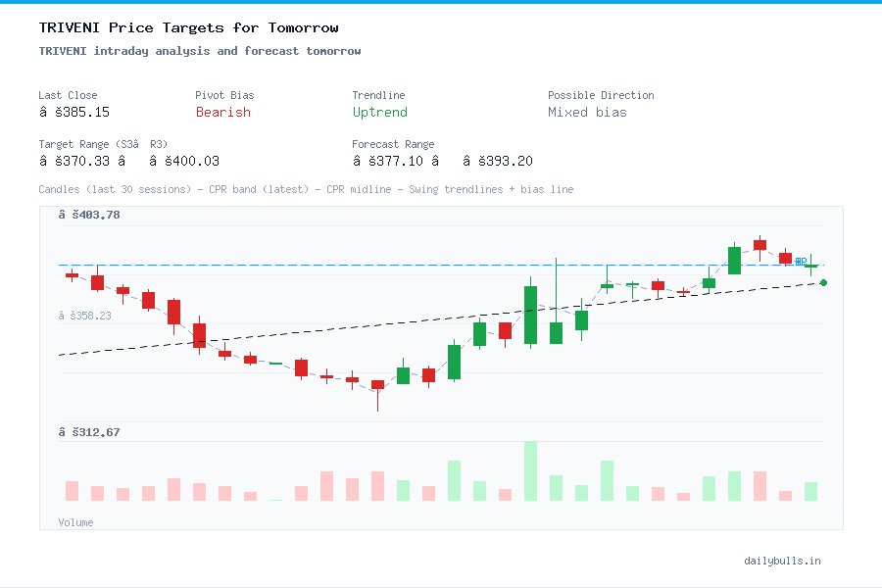Click the green plus-shaped latest price marker
882x588 pixels.
click(809, 263)
